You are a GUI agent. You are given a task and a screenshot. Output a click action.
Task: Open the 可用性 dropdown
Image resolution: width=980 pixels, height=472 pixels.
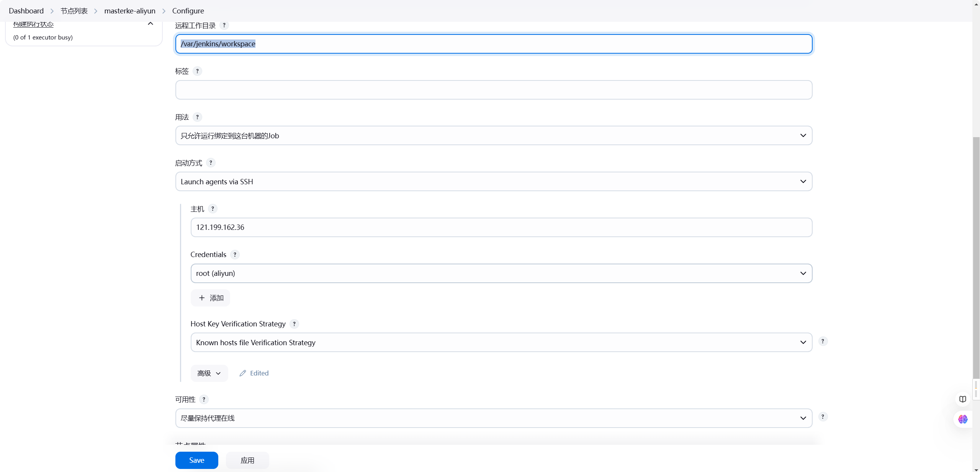point(494,418)
